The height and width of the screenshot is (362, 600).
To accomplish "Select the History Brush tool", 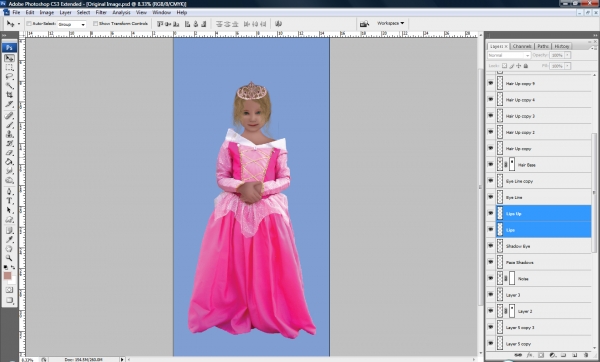I will pyautogui.click(x=9, y=143).
